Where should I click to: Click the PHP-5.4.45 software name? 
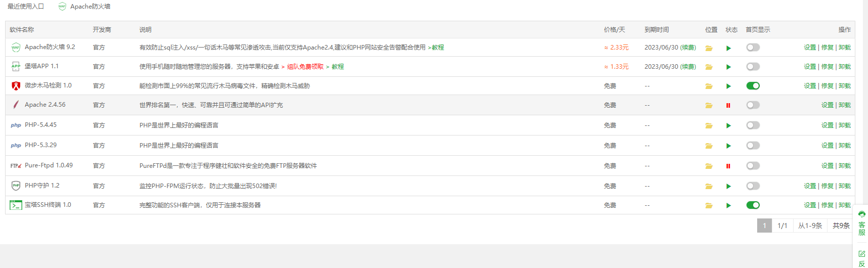click(x=40, y=125)
